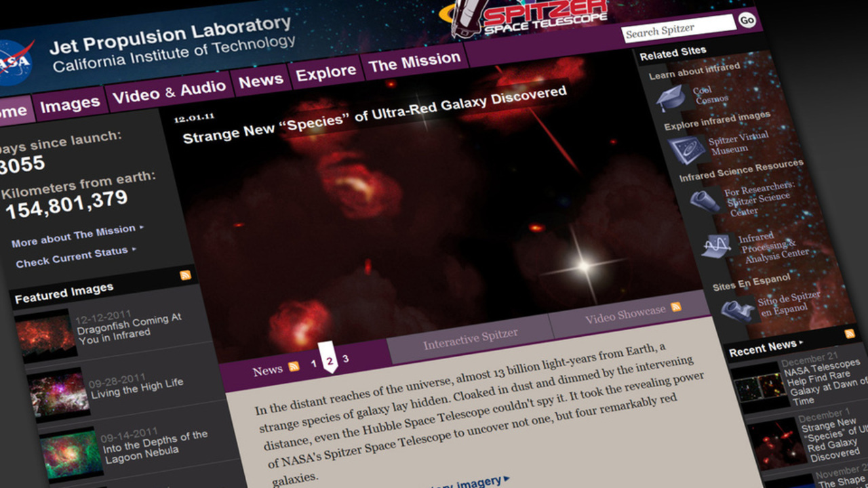
Task: Click the News RSS feed icon
Action: coord(294,367)
